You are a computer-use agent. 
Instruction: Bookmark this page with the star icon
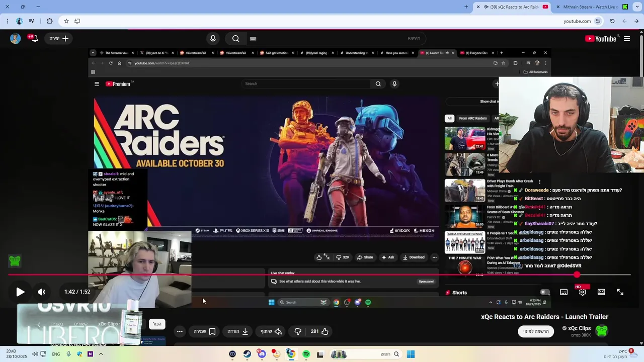[x=66, y=21]
